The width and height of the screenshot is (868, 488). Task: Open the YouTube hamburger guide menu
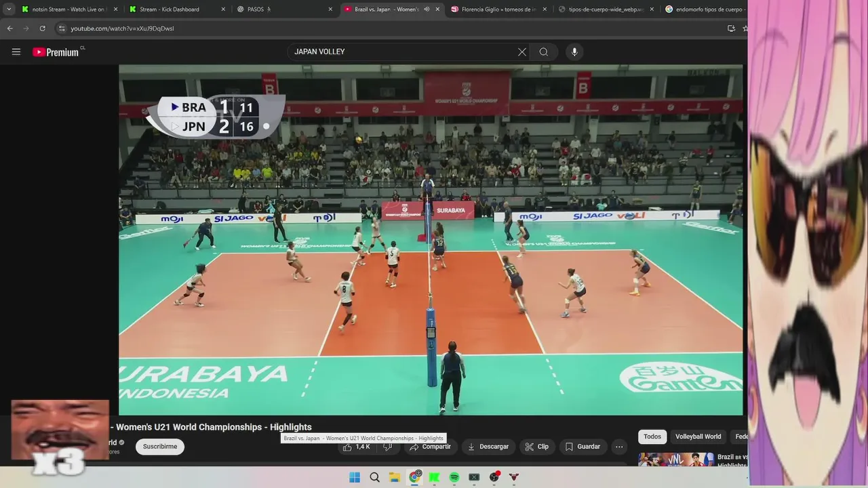pos(16,52)
